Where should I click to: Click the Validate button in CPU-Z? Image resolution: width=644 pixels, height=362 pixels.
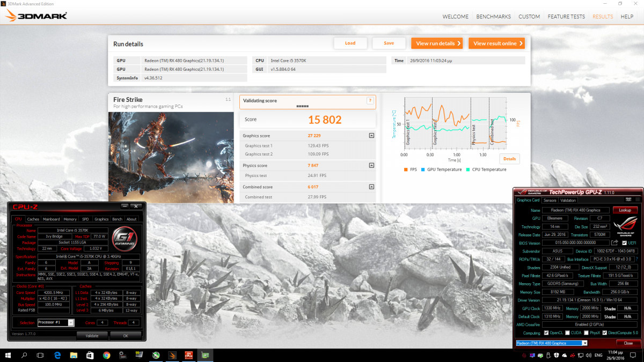coord(92,336)
